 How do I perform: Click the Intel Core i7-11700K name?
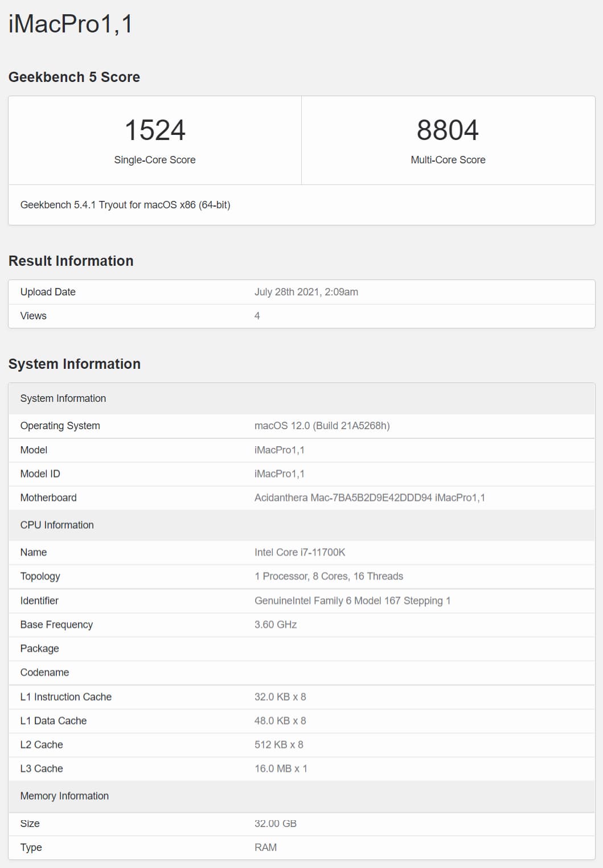(300, 552)
